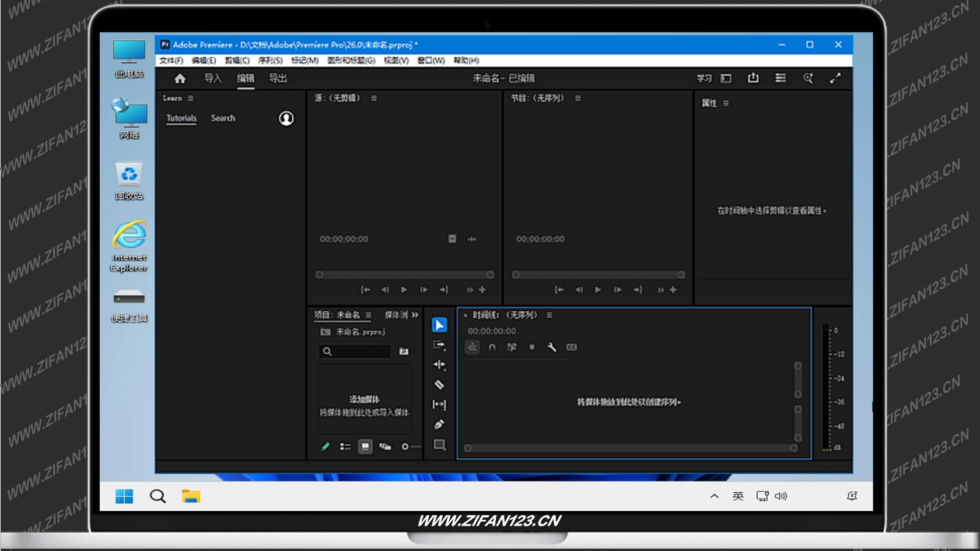This screenshot has height=551, width=980.
Task: Expand Program monitor button overflow chevron
Action: pos(660,290)
